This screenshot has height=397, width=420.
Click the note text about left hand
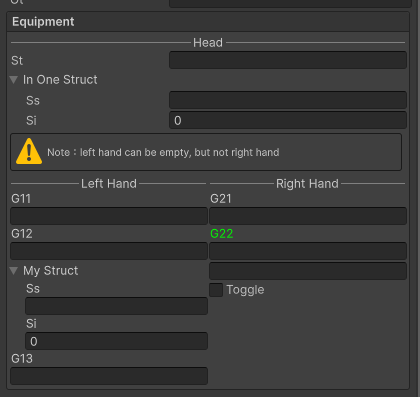pyautogui.click(x=163, y=152)
